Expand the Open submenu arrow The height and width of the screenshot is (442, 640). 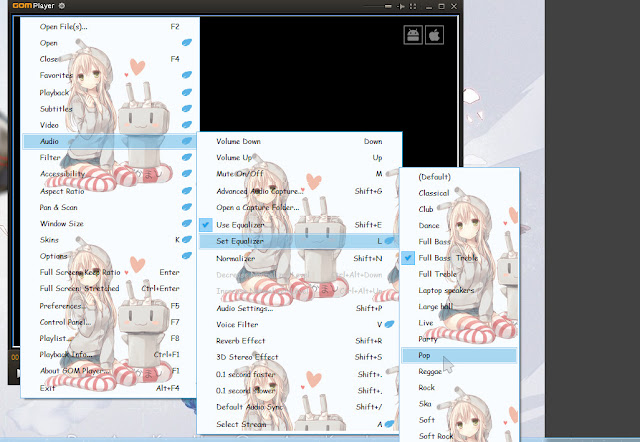[187, 42]
